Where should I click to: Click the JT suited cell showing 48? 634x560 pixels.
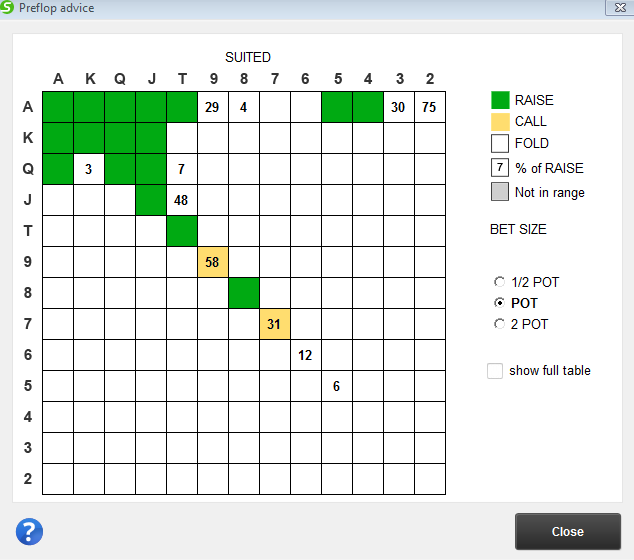[182, 200]
